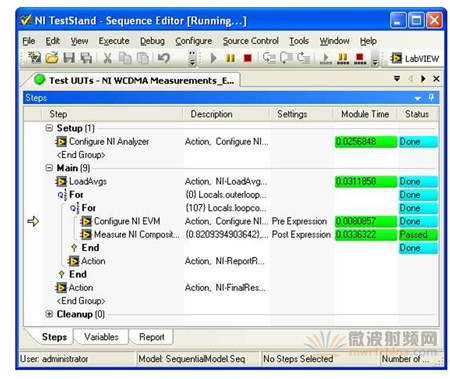Toggle the Steps pane pin
This screenshot has width=450, height=379.
tap(431, 97)
